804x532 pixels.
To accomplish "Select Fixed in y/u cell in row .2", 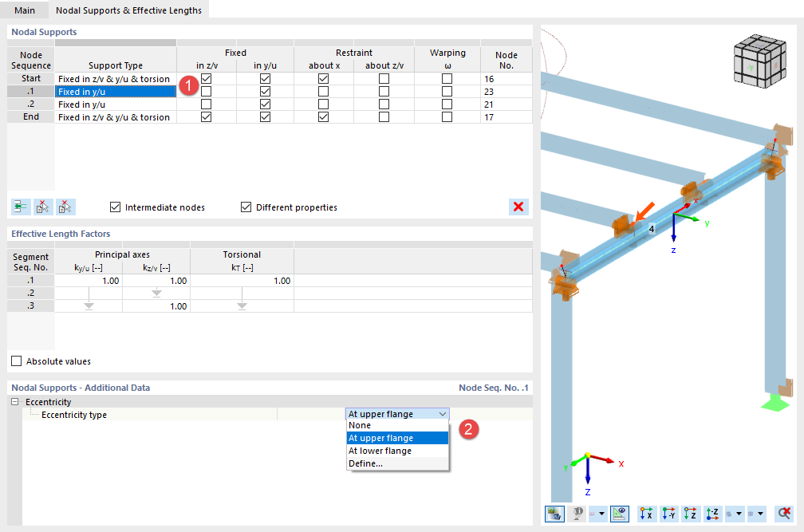I will point(116,104).
